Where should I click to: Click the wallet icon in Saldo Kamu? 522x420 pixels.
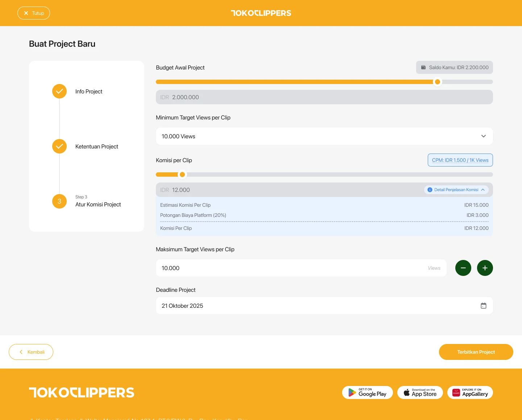423,67
